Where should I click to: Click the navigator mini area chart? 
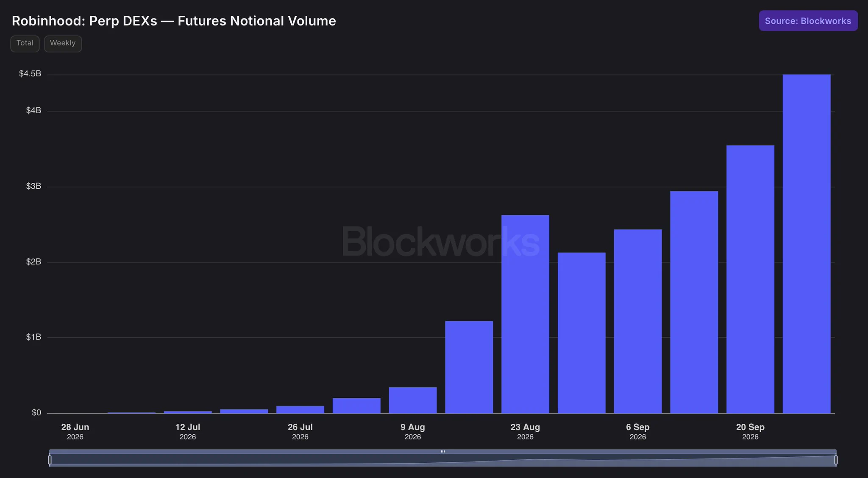(x=443, y=461)
